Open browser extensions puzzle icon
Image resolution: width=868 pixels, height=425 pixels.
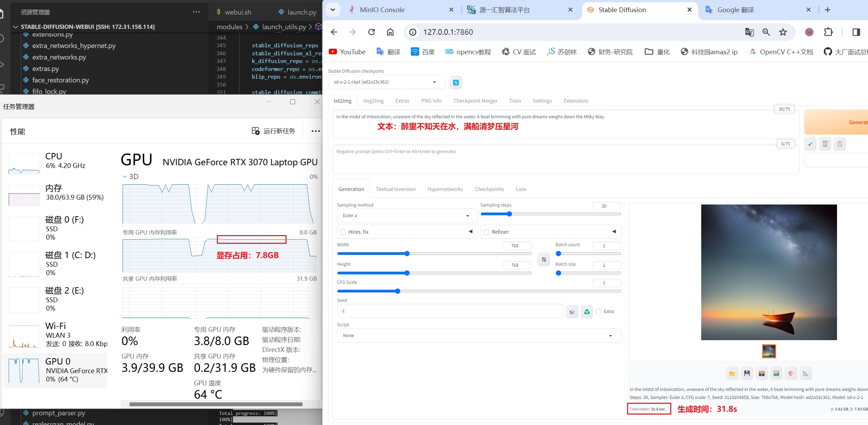(829, 32)
